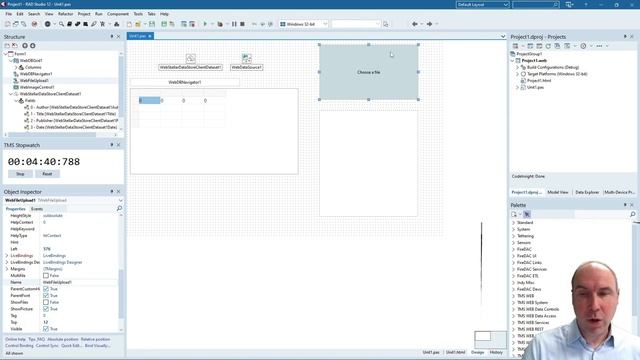This screenshot has width=640, height=360.
Task: Click the Run (green play) toolbar icon
Action: (x=205, y=24)
